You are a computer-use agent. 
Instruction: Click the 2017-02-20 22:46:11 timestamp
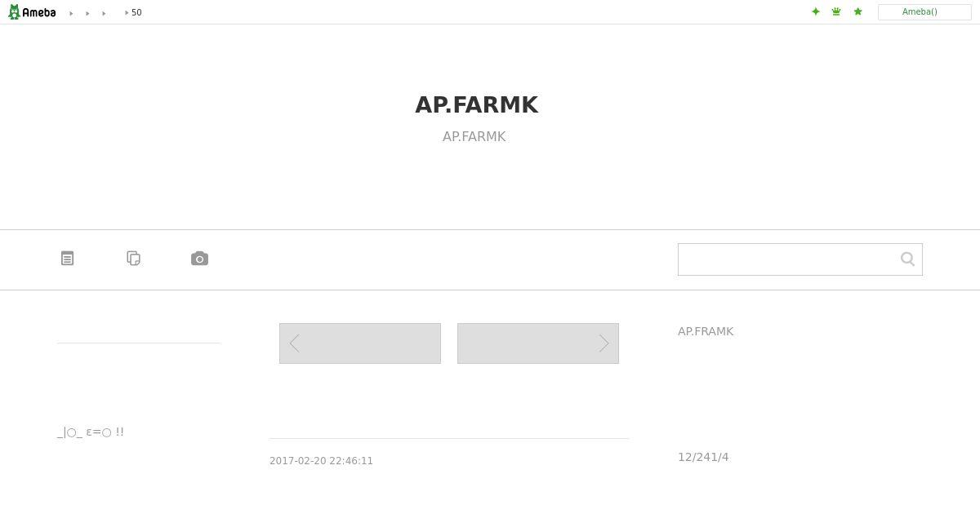click(321, 461)
